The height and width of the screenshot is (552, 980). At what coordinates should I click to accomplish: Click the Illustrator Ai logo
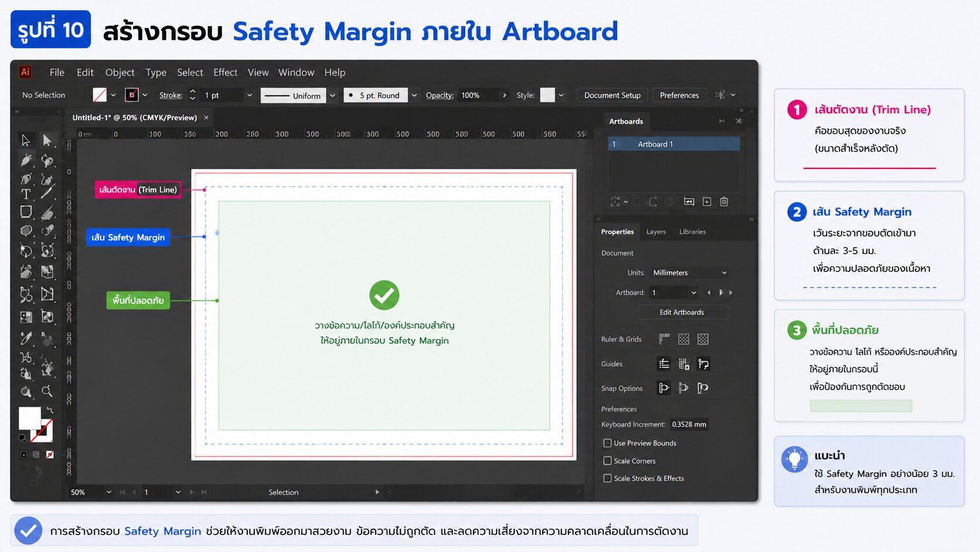[25, 72]
